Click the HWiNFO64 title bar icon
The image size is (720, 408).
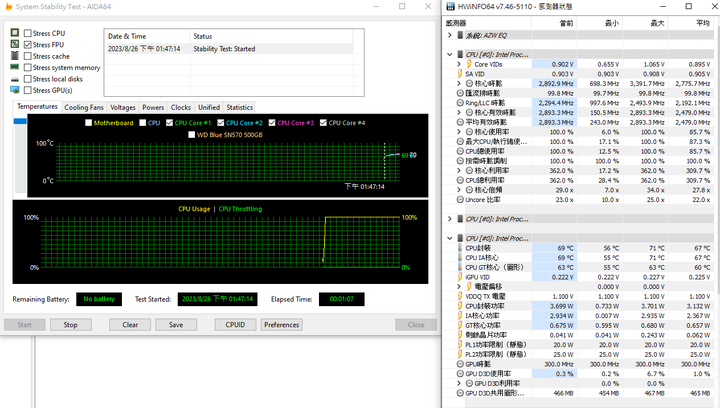point(450,6)
